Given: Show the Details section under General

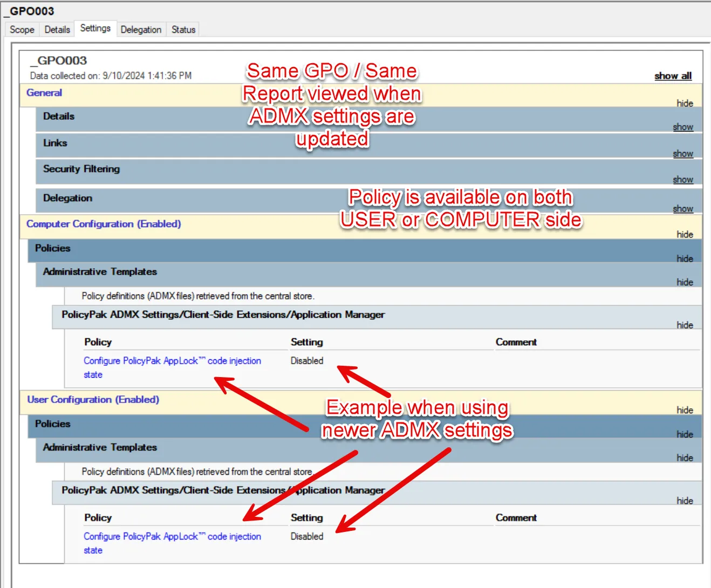Looking at the screenshot, I should [682, 127].
